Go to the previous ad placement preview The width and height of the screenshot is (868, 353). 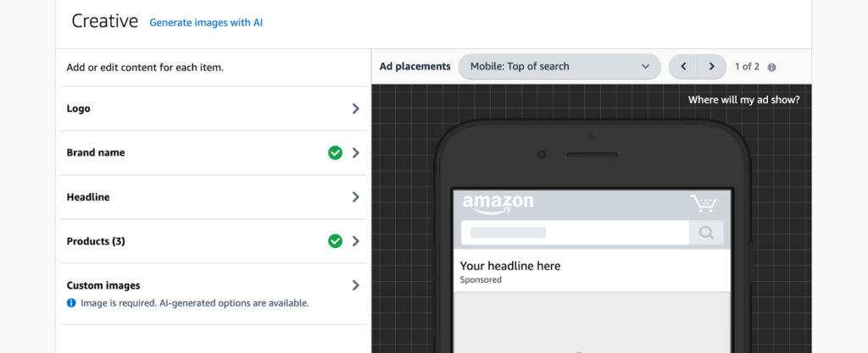[x=684, y=66]
